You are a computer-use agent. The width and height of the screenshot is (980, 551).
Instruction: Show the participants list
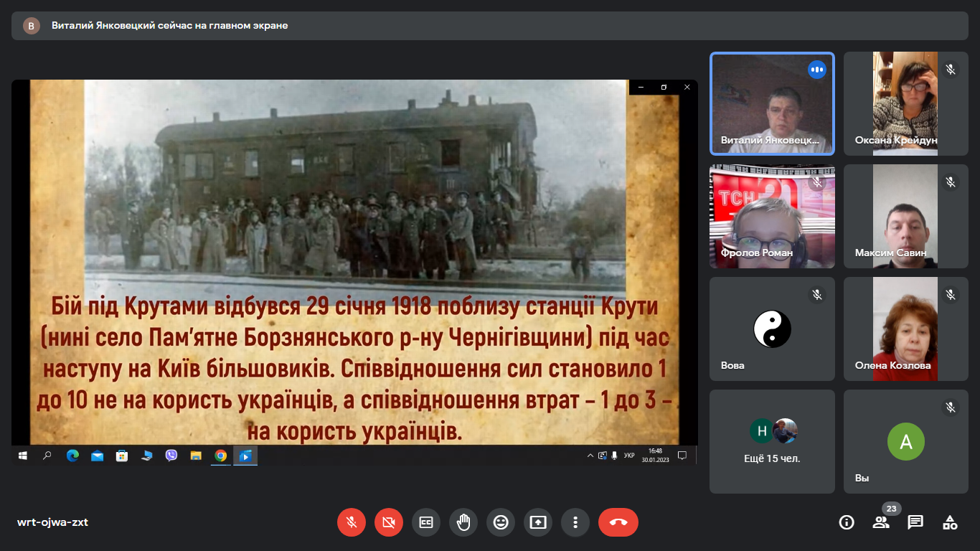881,522
